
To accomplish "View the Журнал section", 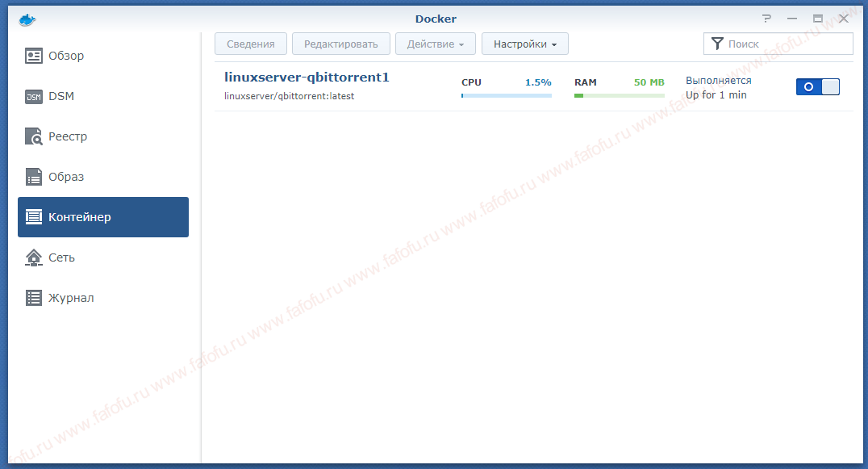I will point(103,298).
